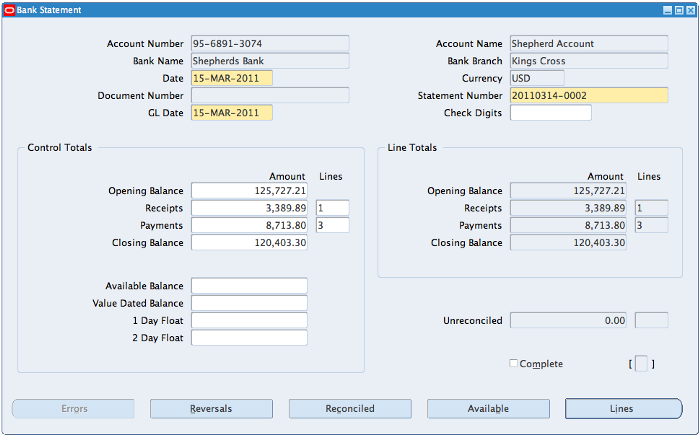Screen dimensions: 700x437
Task: Edit Control Totals Payments lines count
Action: point(333,225)
